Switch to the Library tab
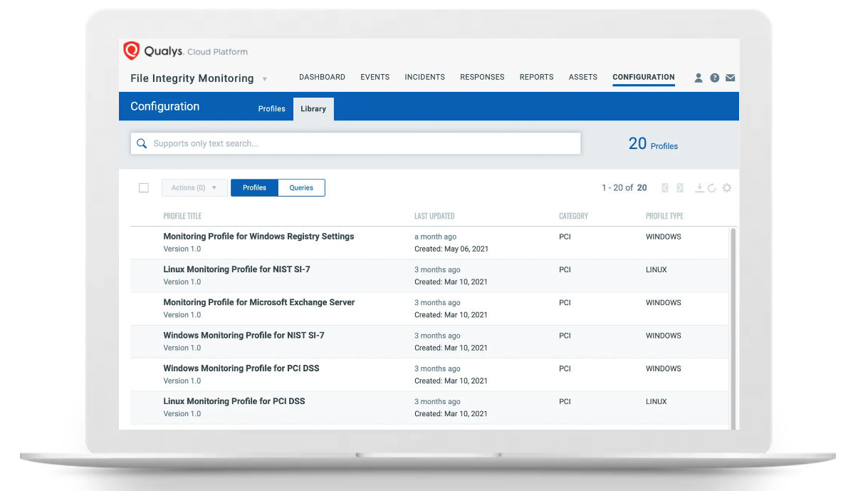Image resolution: width=868 pixels, height=491 pixels. click(x=313, y=109)
